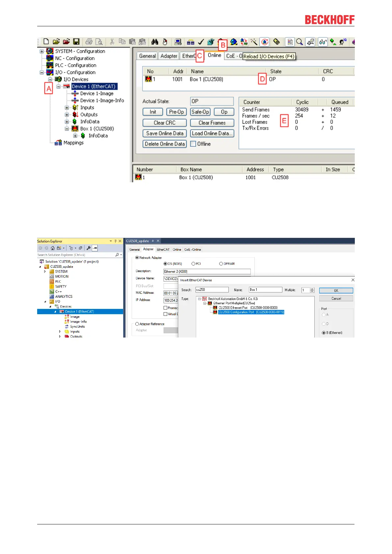
Task: Click the Safe-Op state button
Action: 200,112
